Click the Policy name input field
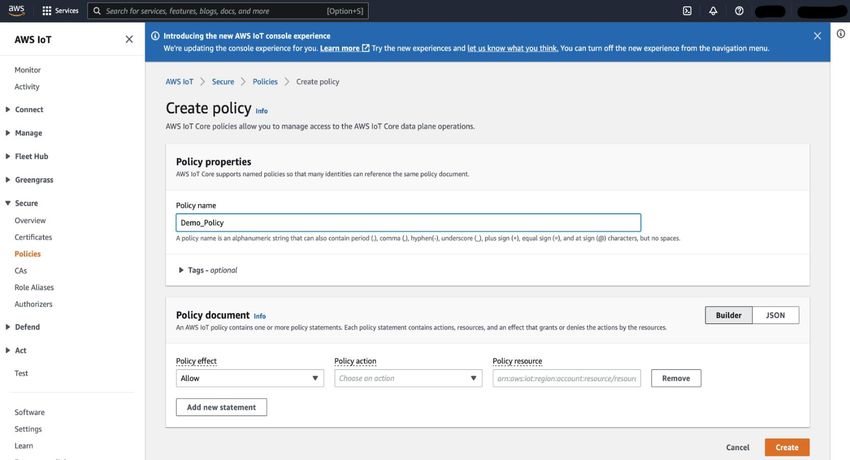This screenshot has width=850, height=460. [x=408, y=223]
